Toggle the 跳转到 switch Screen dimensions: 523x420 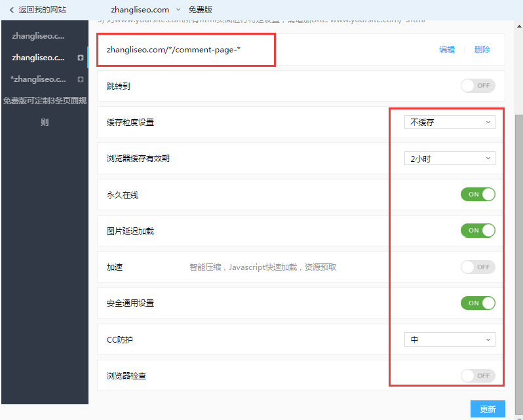(478, 86)
